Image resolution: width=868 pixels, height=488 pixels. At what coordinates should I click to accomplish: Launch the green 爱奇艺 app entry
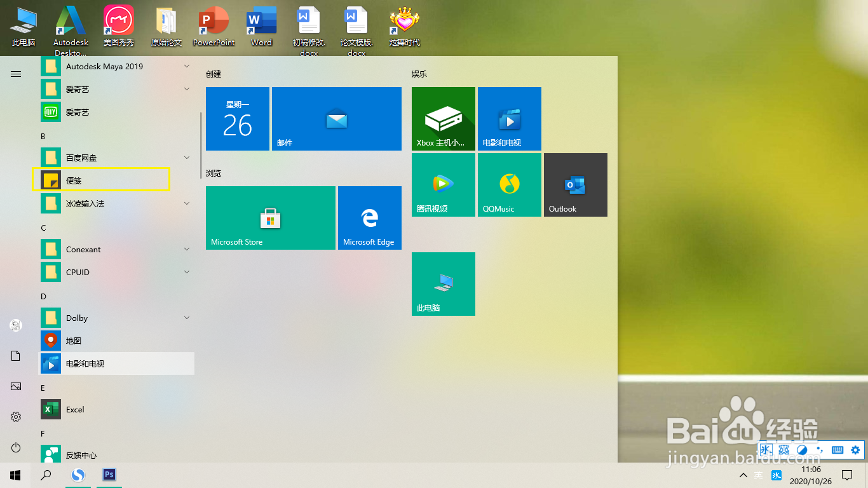(x=117, y=112)
